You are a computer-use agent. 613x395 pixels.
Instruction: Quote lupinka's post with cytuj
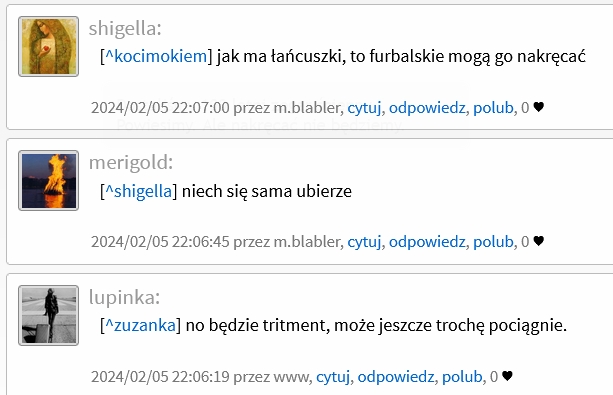[333, 377]
